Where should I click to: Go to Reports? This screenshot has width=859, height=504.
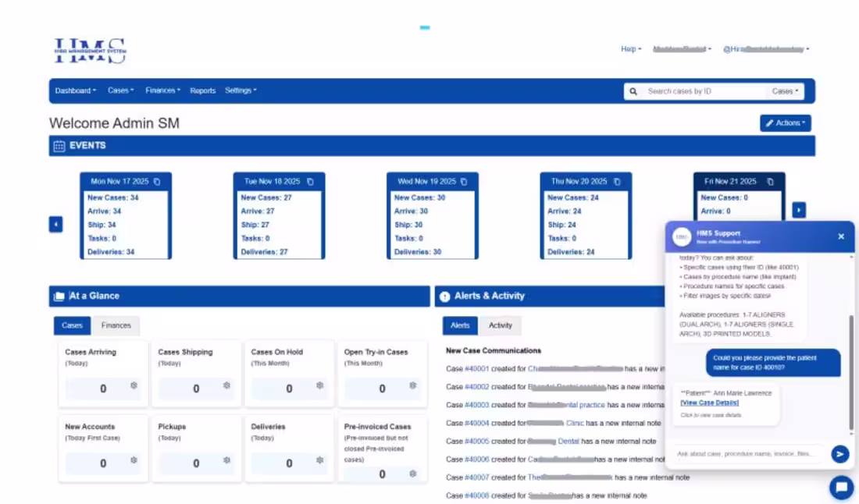(x=203, y=91)
